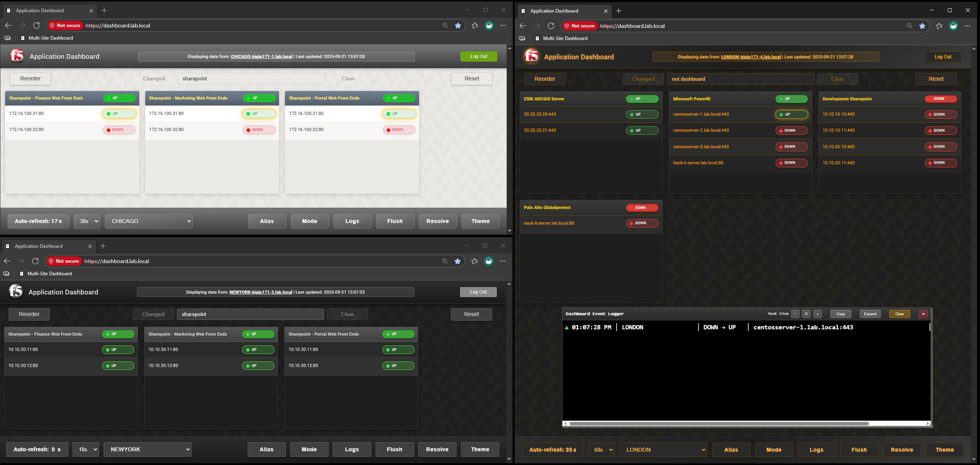
Task: Increase logger text size with plus button
Action: click(818, 314)
